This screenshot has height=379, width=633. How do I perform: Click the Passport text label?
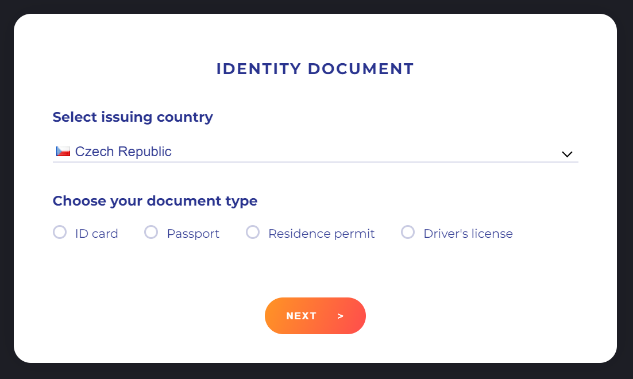pyautogui.click(x=193, y=234)
